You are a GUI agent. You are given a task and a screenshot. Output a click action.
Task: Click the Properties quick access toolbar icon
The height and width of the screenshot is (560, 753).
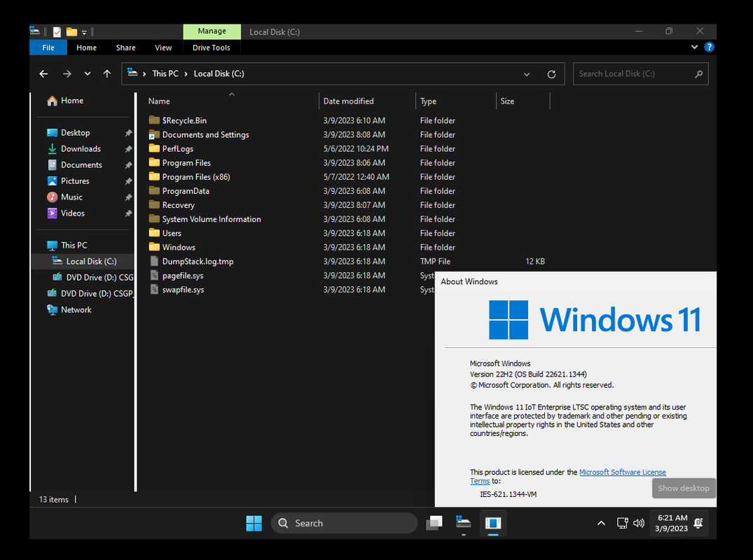[x=57, y=31]
